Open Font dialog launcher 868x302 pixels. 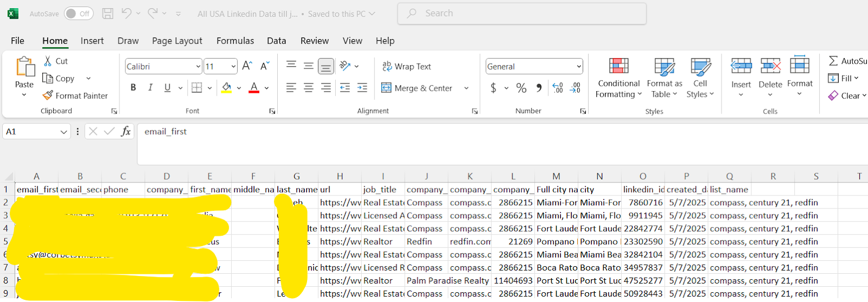[272, 111]
